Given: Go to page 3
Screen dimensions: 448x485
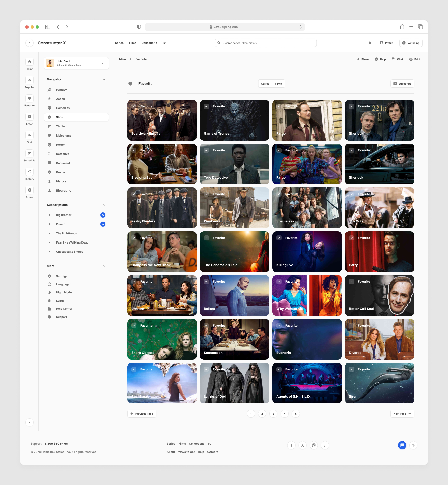Looking at the screenshot, I should coord(273,414).
